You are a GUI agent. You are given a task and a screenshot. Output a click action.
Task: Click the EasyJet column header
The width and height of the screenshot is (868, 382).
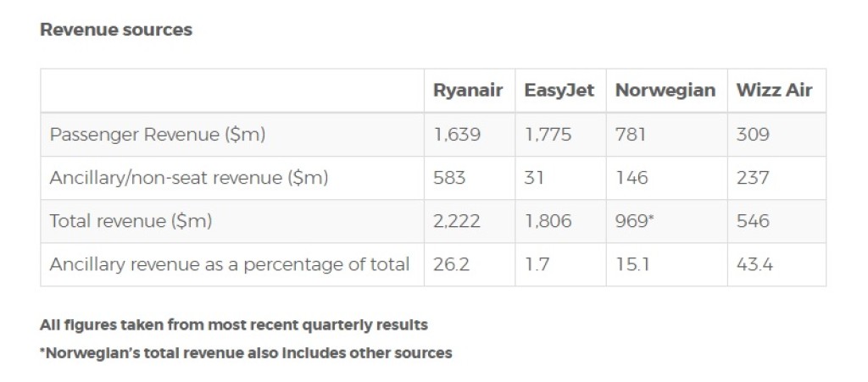click(x=559, y=91)
